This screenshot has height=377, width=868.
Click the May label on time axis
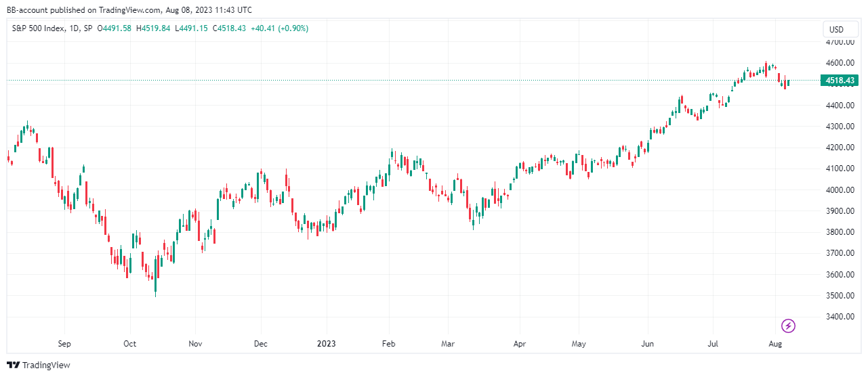(579, 344)
